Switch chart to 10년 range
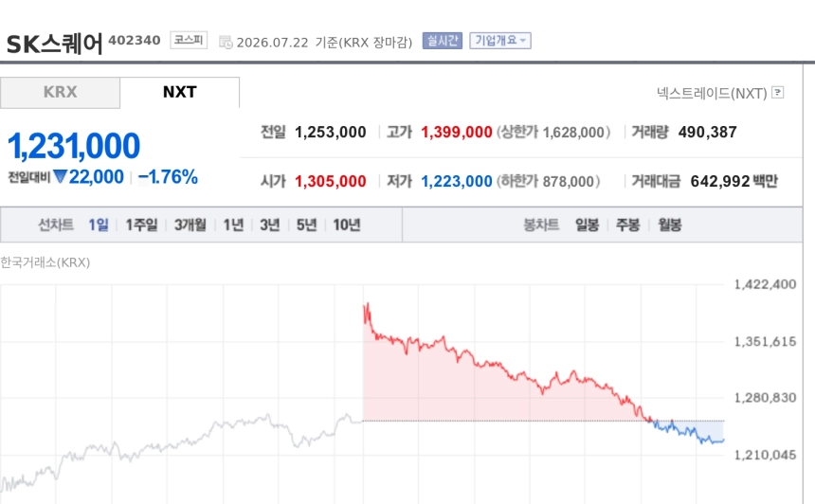This screenshot has width=815, height=504. 347,225
